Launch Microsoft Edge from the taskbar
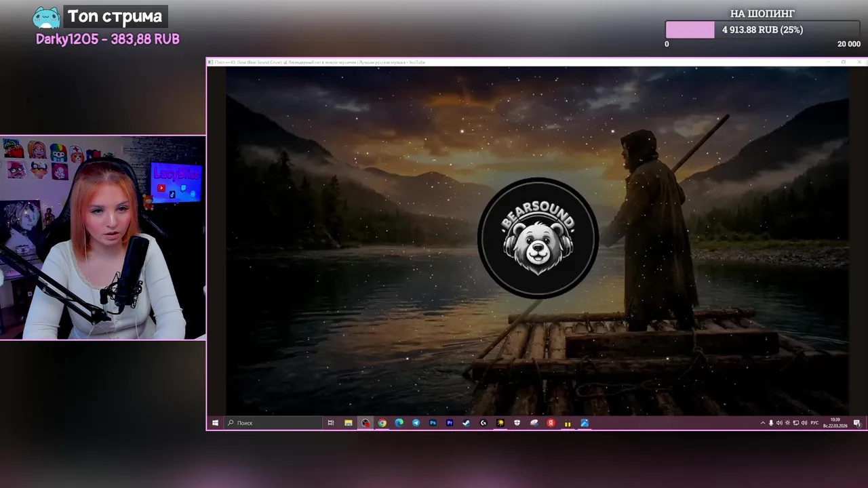 pos(399,423)
